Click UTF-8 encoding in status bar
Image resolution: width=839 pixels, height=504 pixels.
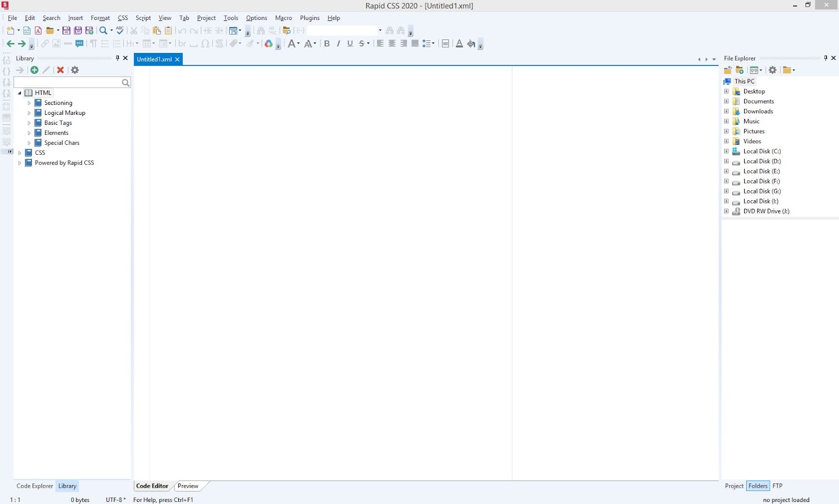point(115,500)
